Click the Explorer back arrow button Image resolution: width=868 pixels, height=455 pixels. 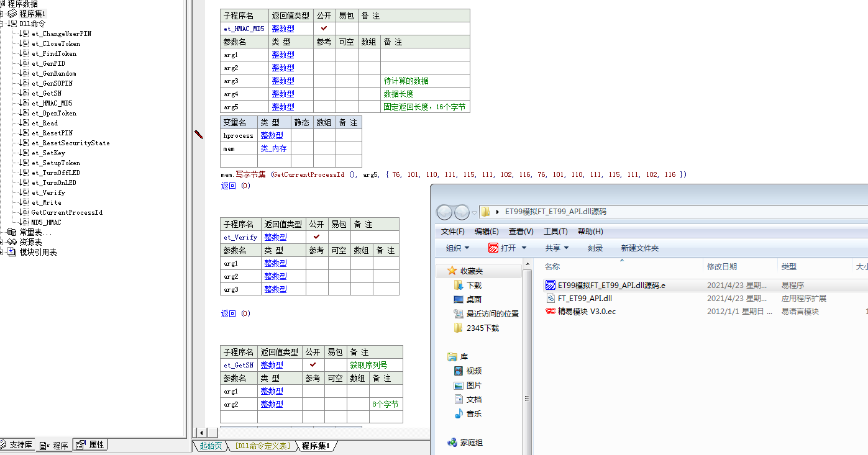click(444, 212)
